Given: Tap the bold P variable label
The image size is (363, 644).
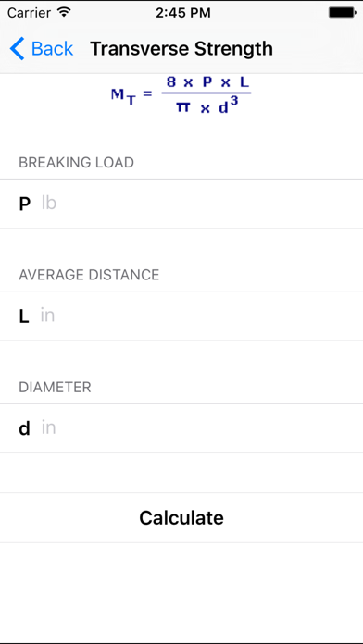Looking at the screenshot, I should tap(25, 204).
